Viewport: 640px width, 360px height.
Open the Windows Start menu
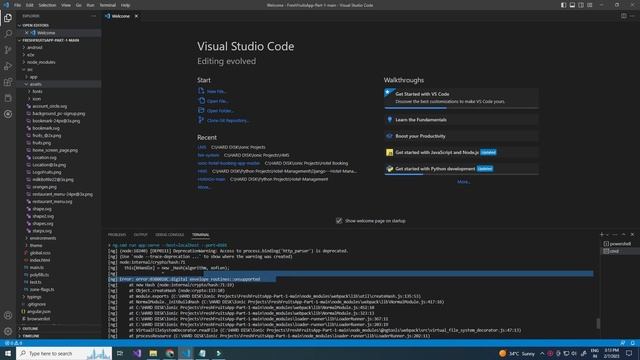click(x=8, y=353)
